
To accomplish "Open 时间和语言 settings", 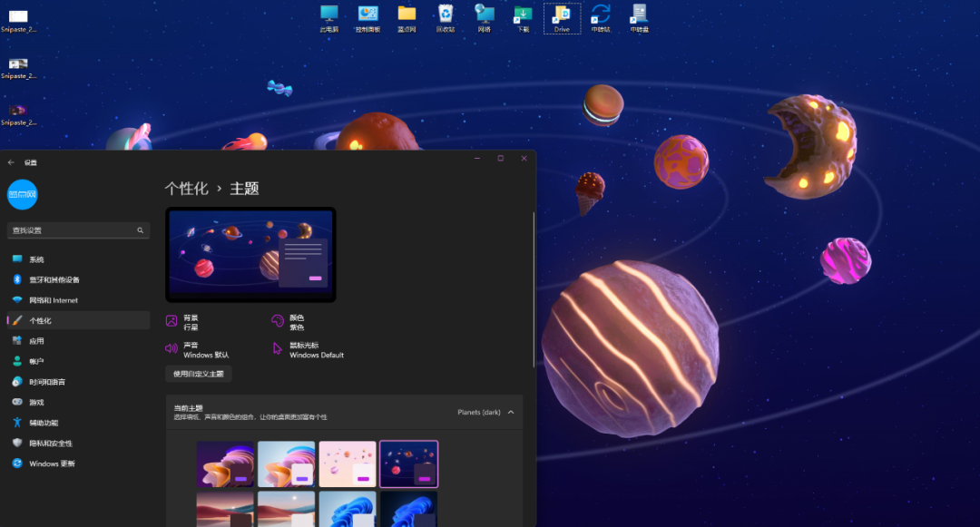I will [78, 382].
